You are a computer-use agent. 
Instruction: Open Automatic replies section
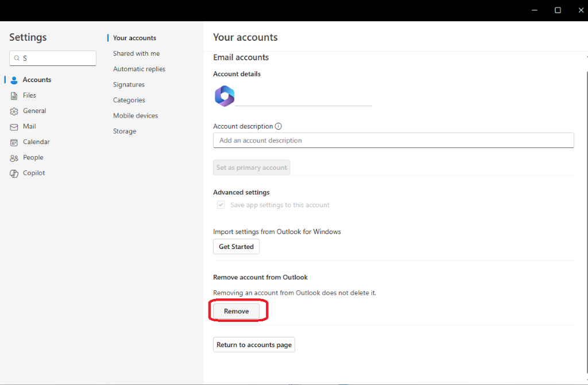point(139,69)
